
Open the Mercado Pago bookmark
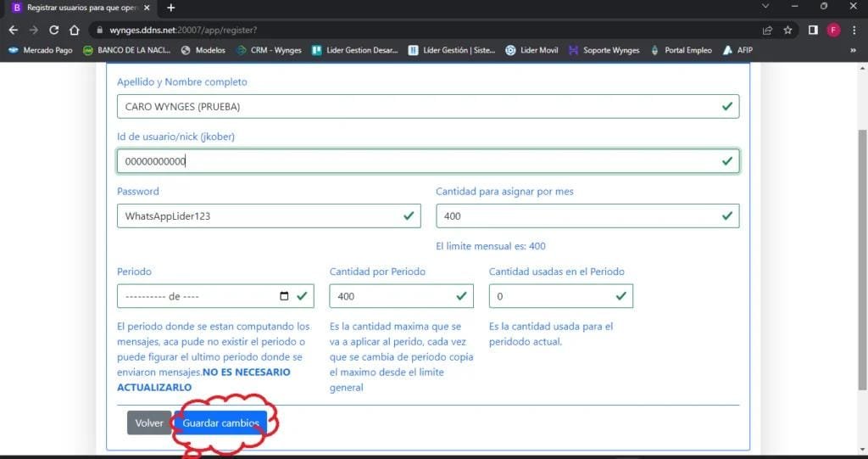[x=42, y=50]
